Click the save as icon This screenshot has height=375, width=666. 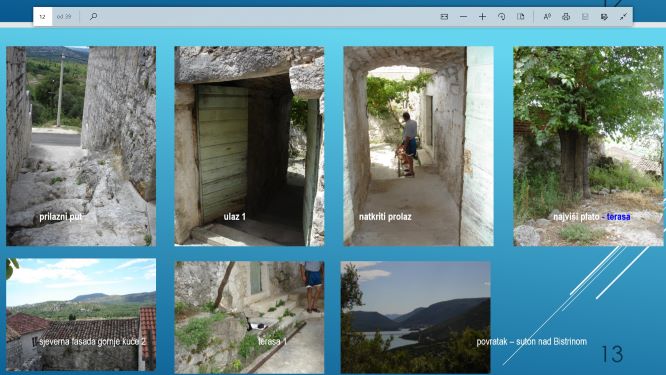click(604, 17)
